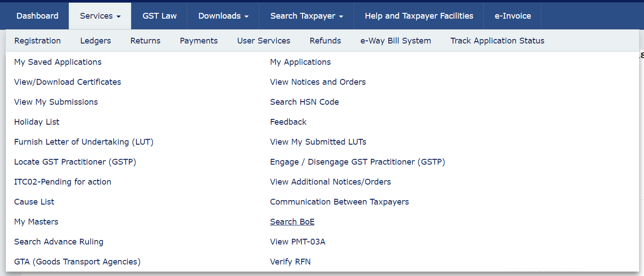
Task: Select the Registration submenu tab
Action: click(37, 41)
